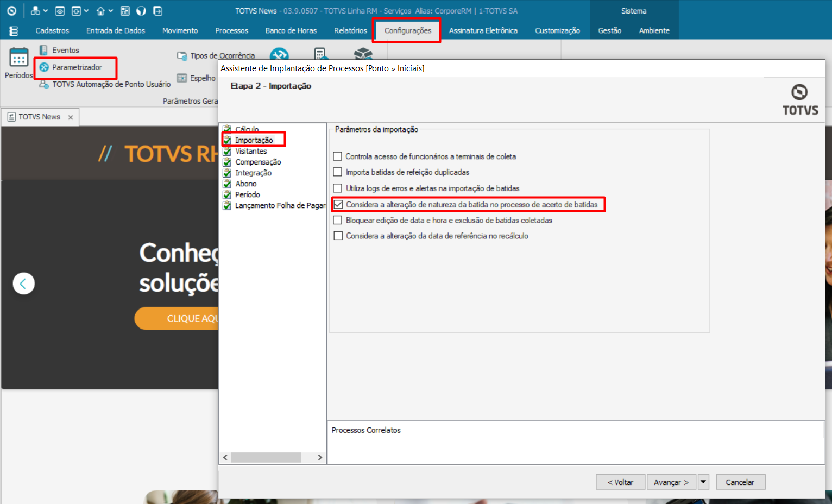Open Tipos de Ocorrência in ribbon
832x504 pixels.
pos(216,56)
